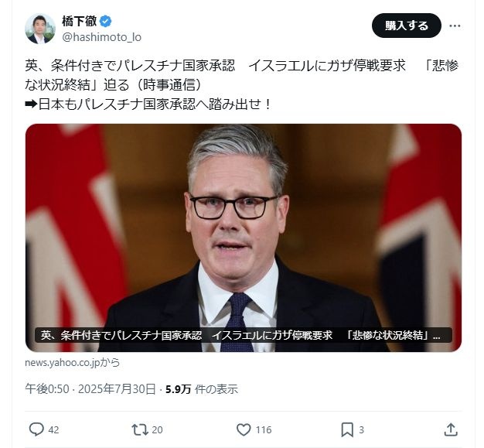The height and width of the screenshot is (448, 484).
Task: Click the blue verified badge
Action: [106, 22]
